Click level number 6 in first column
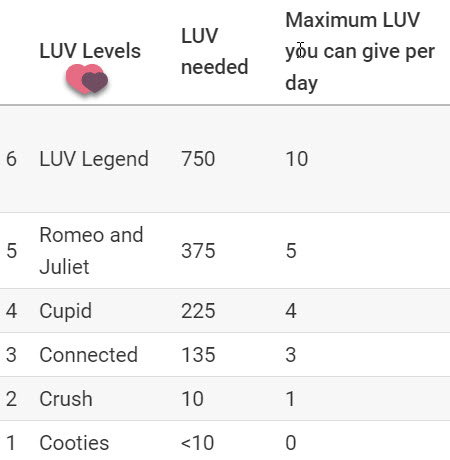Screen dimensions: 450x460 pos(11,159)
